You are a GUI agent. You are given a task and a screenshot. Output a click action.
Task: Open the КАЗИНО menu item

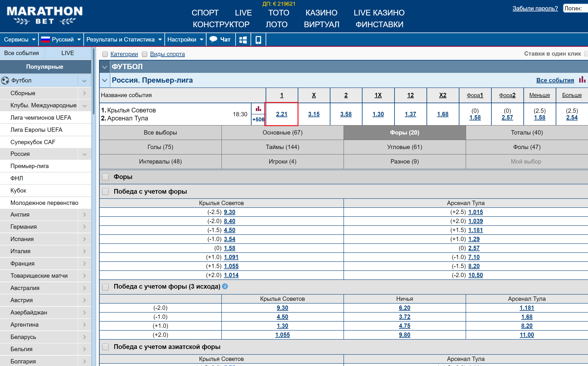pyautogui.click(x=321, y=13)
